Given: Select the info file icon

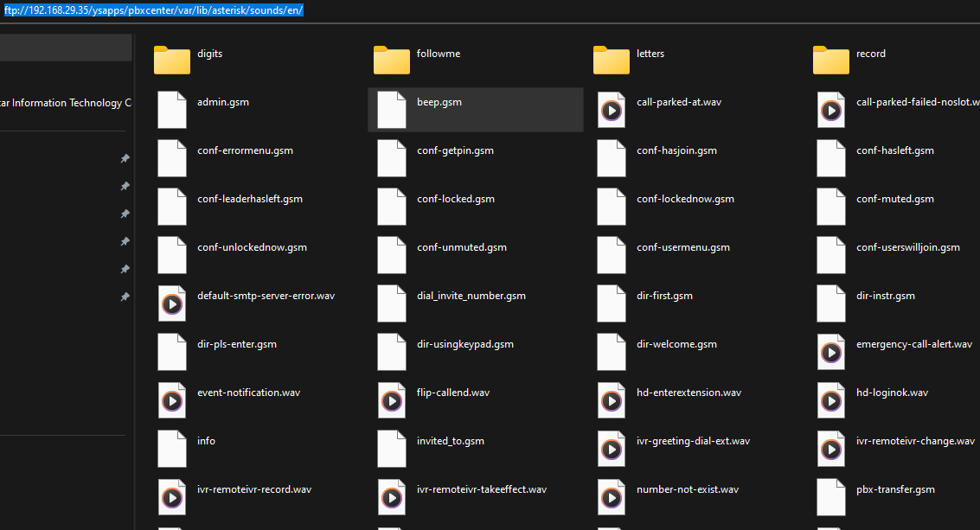Looking at the screenshot, I should click(x=172, y=448).
